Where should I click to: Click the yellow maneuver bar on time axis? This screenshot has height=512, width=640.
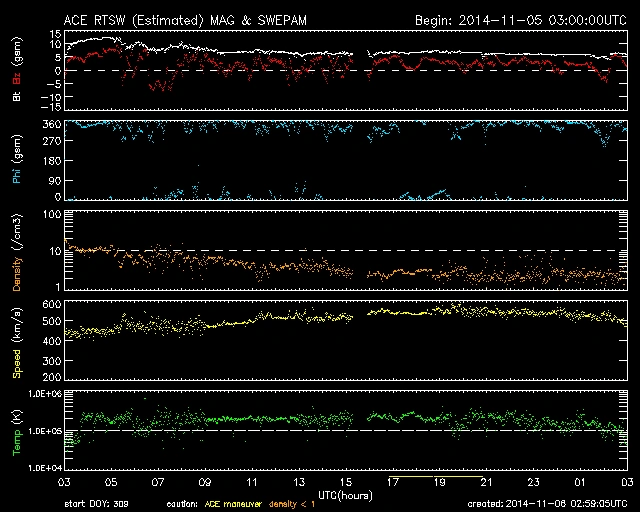coord(438,478)
